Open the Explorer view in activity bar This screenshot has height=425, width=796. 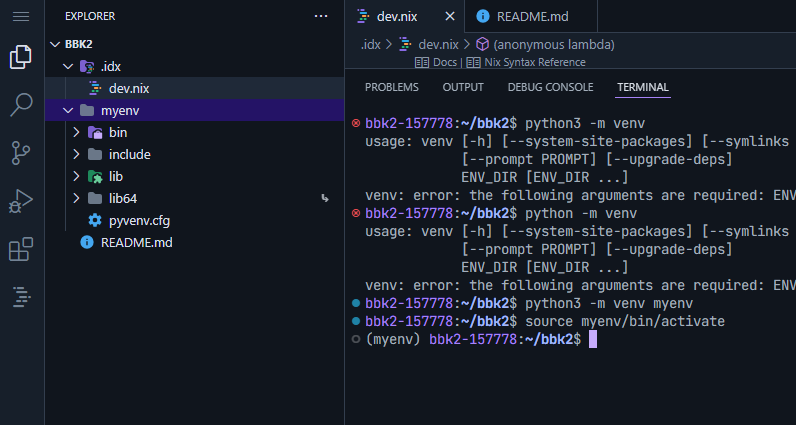21,57
